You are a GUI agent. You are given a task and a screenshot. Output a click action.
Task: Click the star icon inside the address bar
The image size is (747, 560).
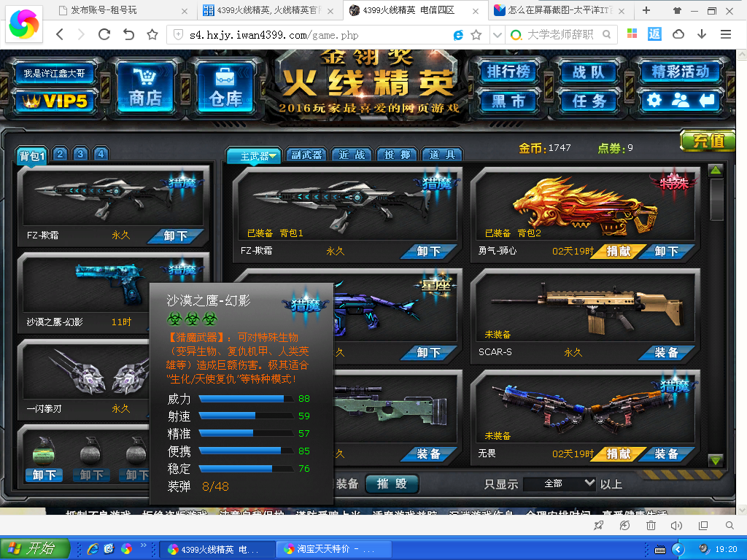tap(476, 35)
